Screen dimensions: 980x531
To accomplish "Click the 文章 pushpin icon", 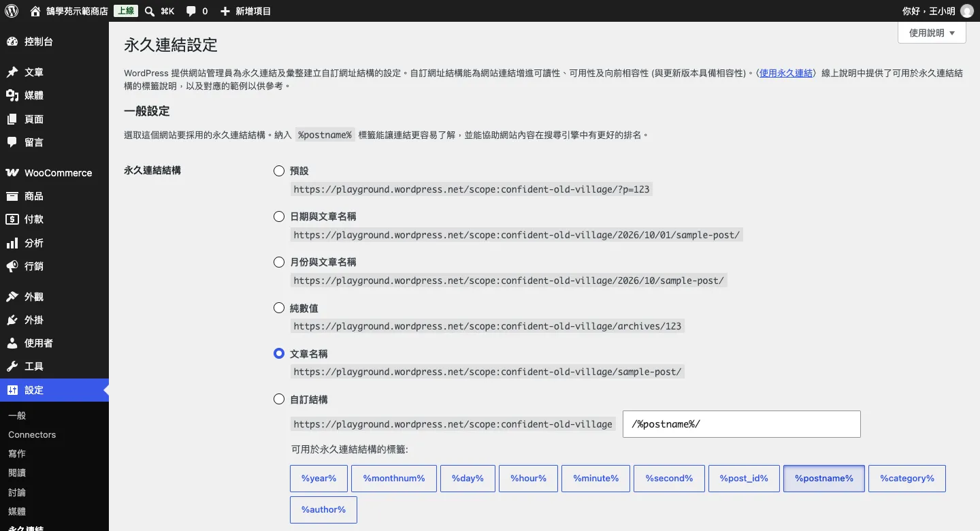I will [x=12, y=72].
